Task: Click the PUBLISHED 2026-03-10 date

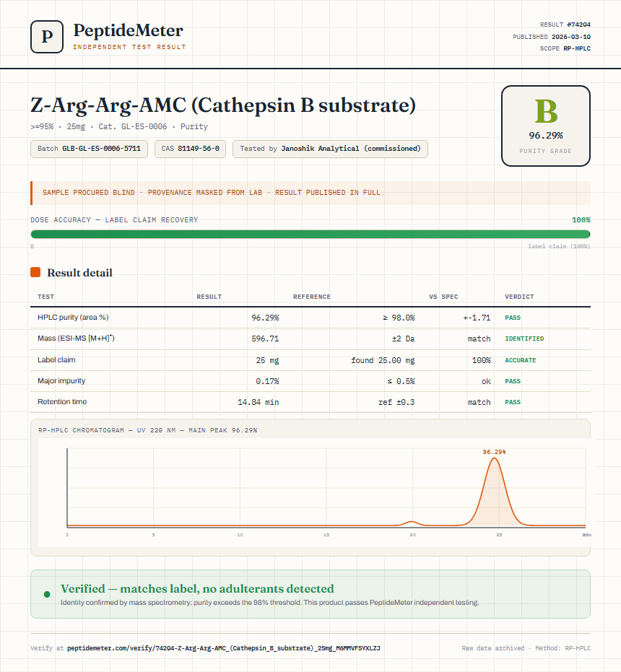Action: coord(552,36)
